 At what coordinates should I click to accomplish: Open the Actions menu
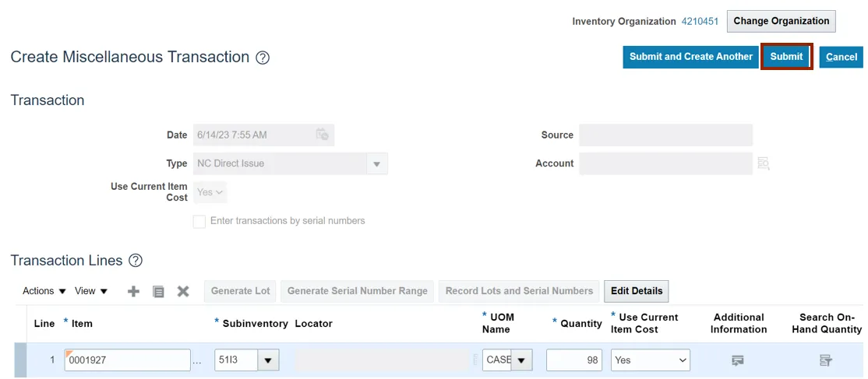[x=44, y=291]
